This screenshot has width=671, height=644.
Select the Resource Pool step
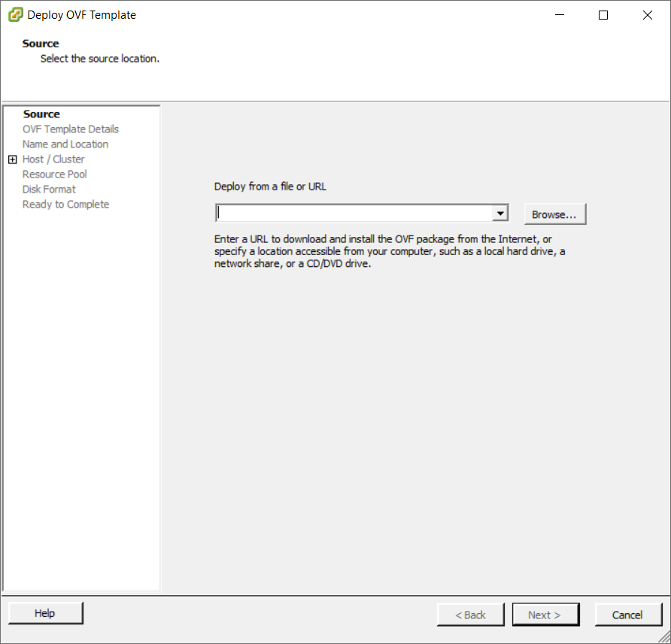[54, 174]
